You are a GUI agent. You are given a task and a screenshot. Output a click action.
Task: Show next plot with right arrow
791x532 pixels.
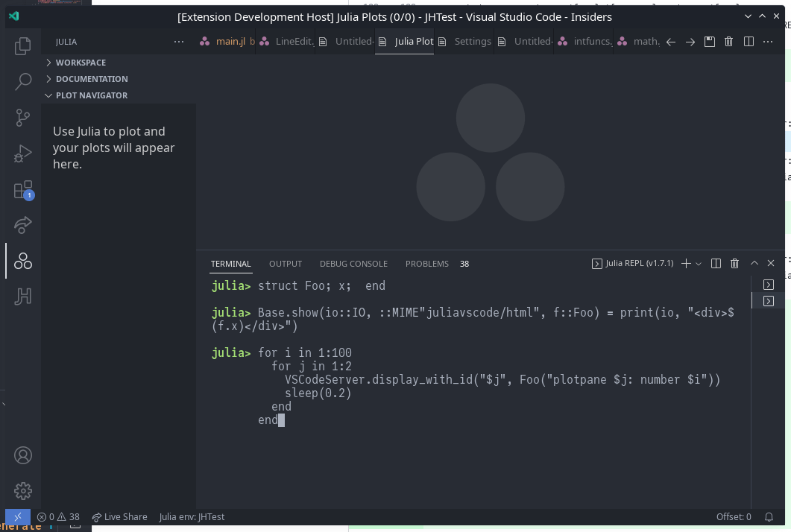point(690,42)
